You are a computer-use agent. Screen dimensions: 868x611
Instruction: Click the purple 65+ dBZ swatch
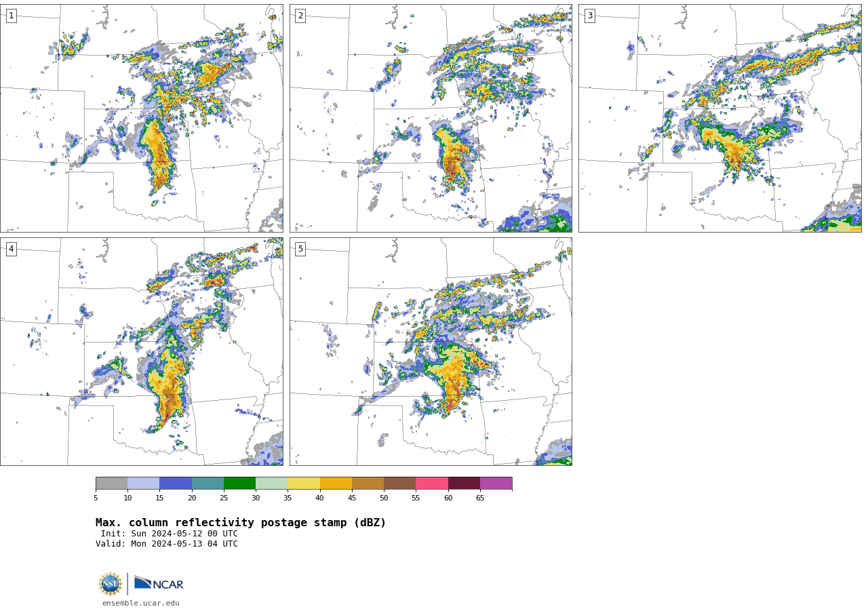tap(496, 483)
